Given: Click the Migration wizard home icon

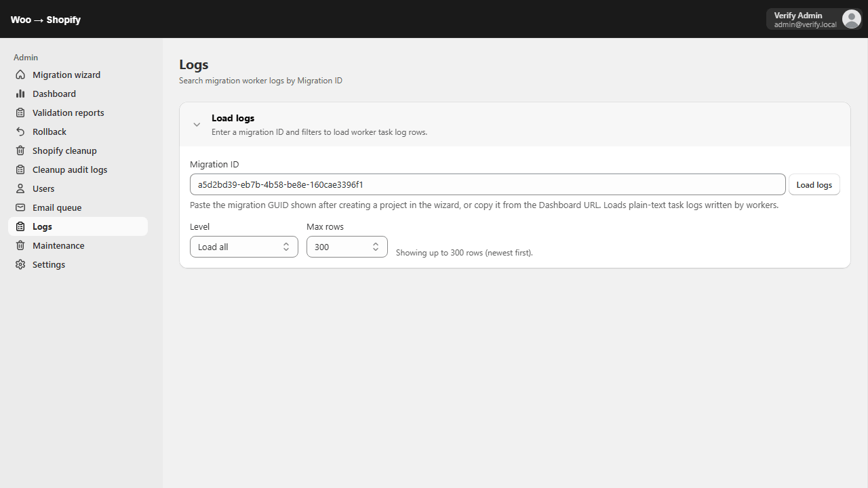Looking at the screenshot, I should pyautogui.click(x=20, y=75).
